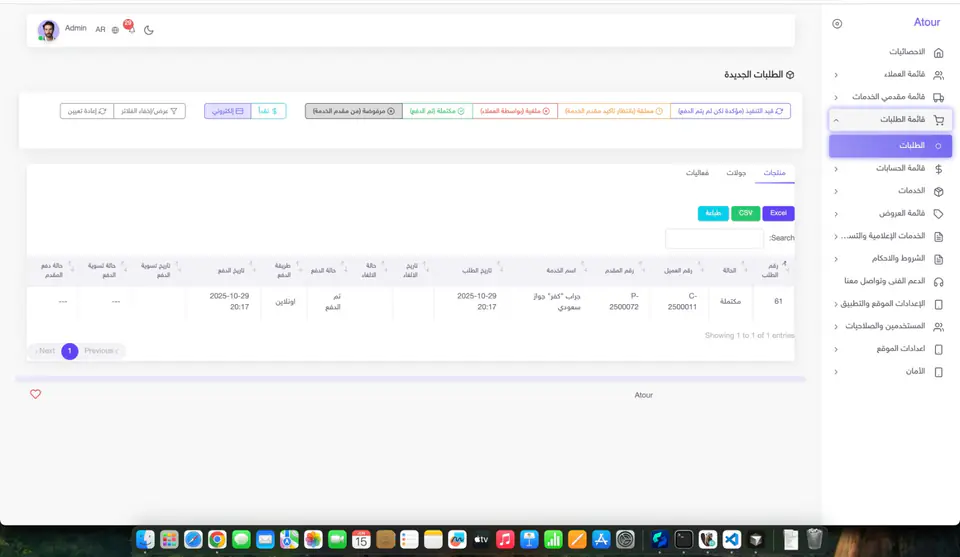
Task: Open Apple Music in the Dock
Action: point(504,539)
